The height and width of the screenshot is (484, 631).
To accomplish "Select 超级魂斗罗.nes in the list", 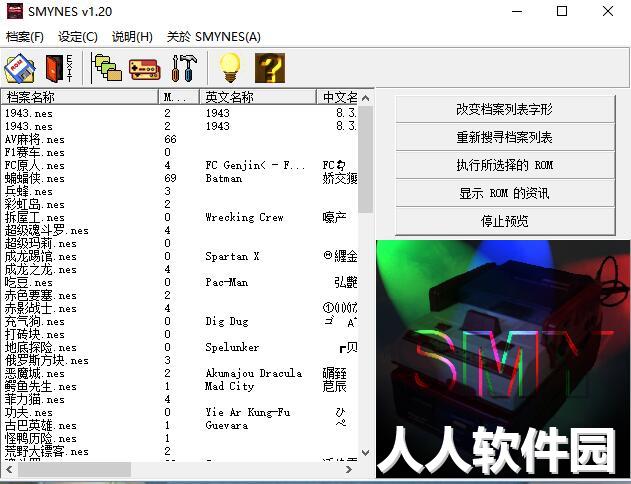I will pos(47,231).
